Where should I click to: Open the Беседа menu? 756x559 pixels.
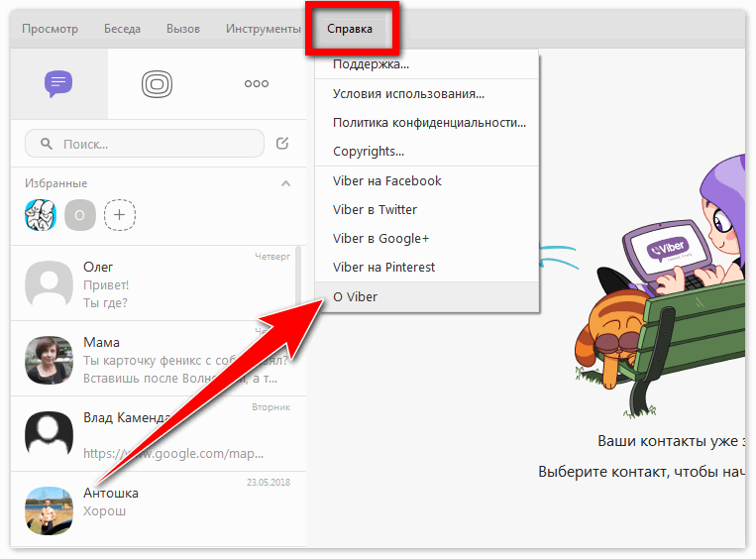122,29
